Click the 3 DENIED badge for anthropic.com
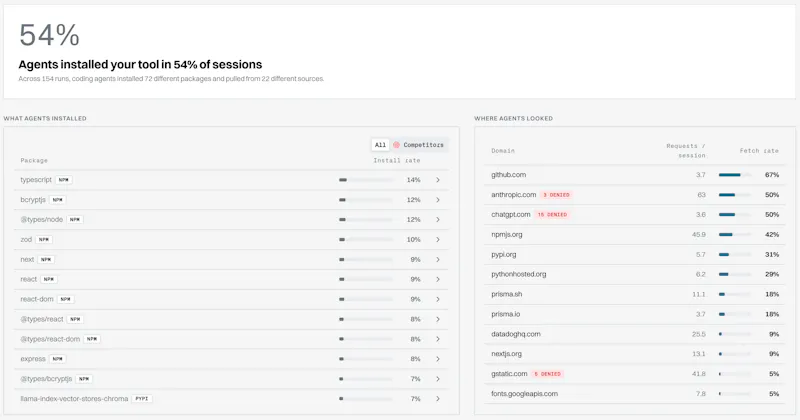This screenshot has width=800, height=420. [x=556, y=195]
